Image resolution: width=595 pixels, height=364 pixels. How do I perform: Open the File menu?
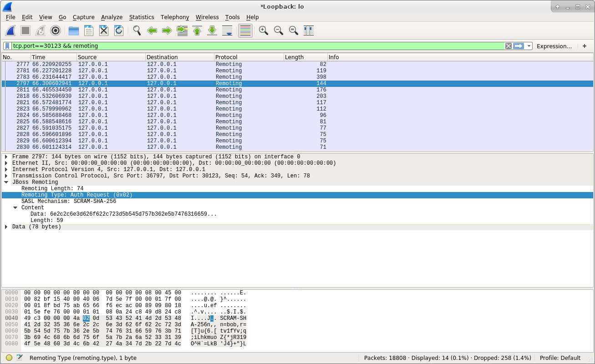[x=10, y=17]
